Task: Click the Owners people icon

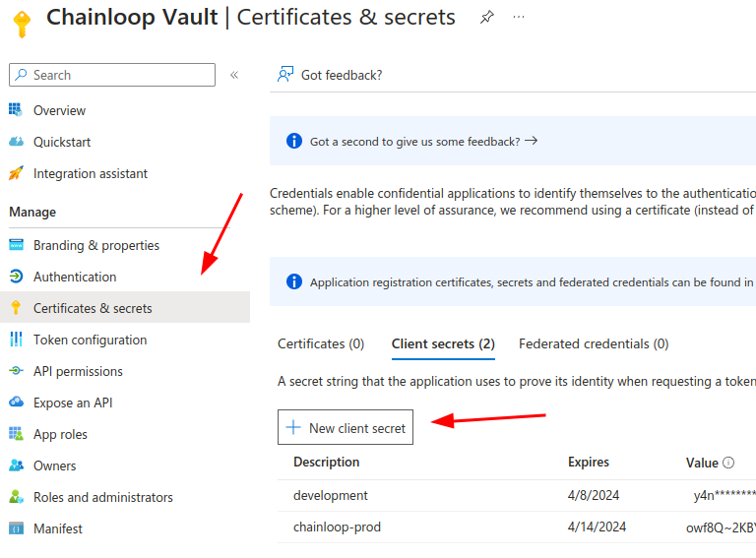Action: [x=16, y=465]
